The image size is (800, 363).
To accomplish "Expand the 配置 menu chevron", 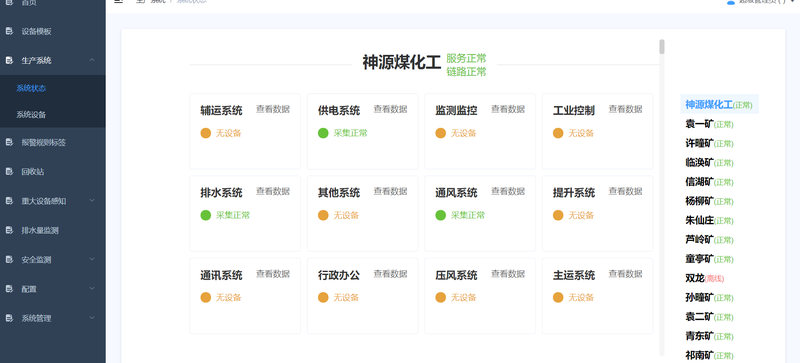I will coord(92,288).
